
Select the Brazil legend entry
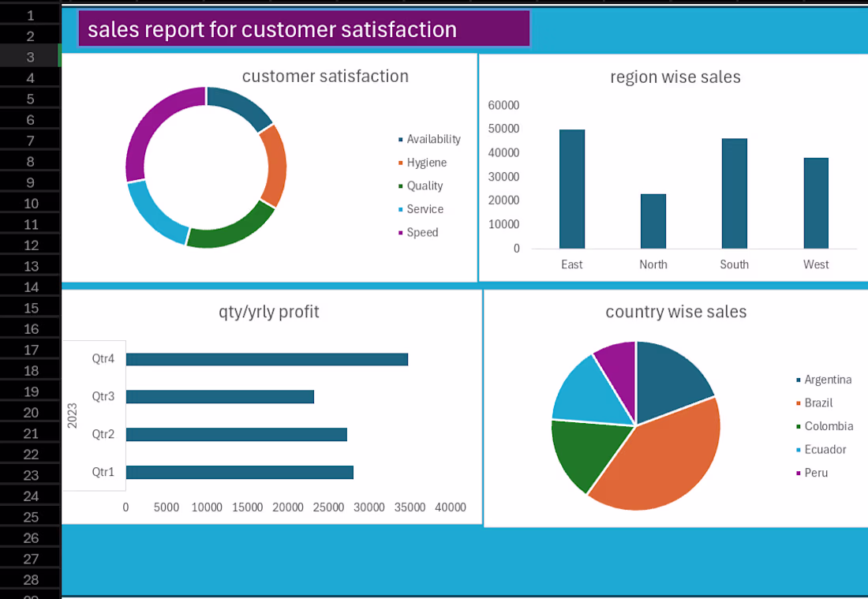[x=814, y=403]
